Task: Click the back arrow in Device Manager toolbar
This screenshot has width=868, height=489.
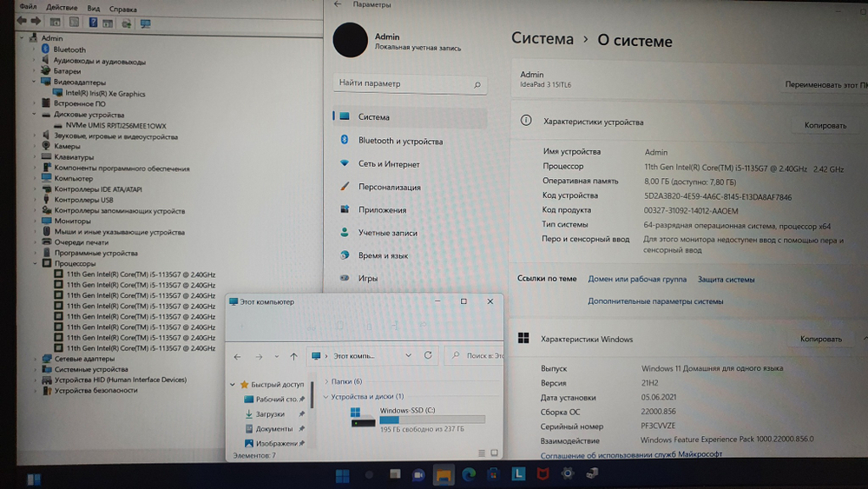Action: (x=22, y=21)
